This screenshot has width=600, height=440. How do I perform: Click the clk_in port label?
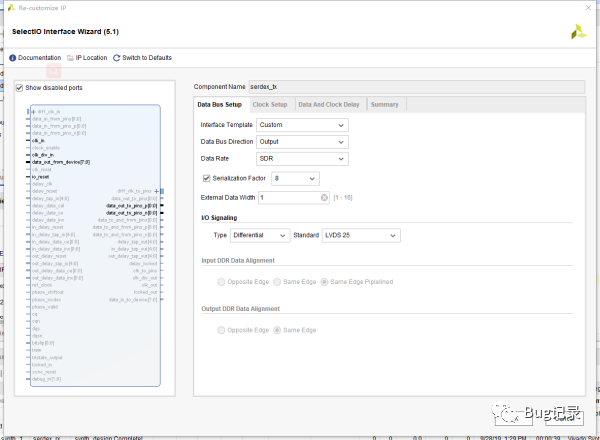[x=38, y=141]
